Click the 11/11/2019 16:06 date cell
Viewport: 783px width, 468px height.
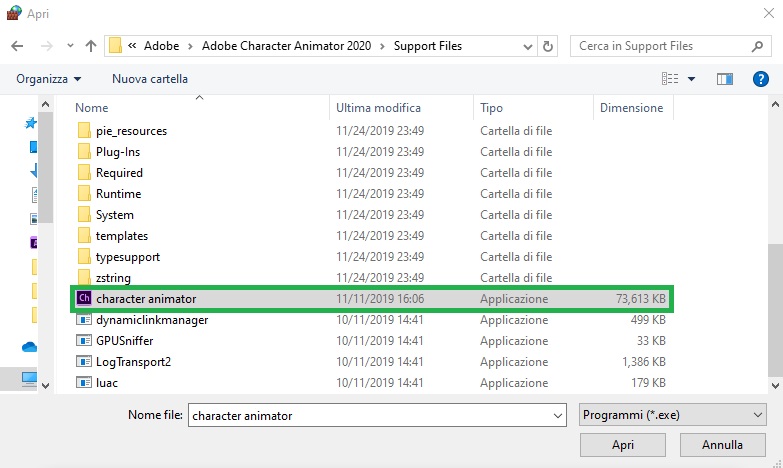click(x=380, y=299)
